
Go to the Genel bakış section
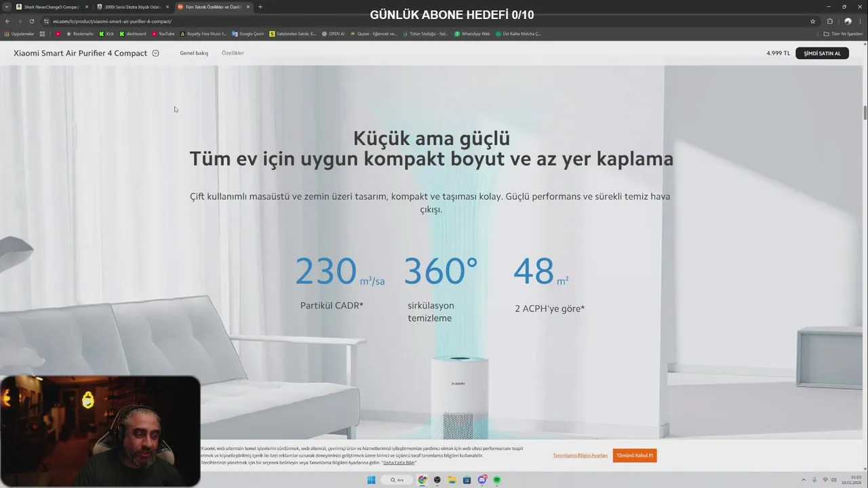click(x=194, y=53)
